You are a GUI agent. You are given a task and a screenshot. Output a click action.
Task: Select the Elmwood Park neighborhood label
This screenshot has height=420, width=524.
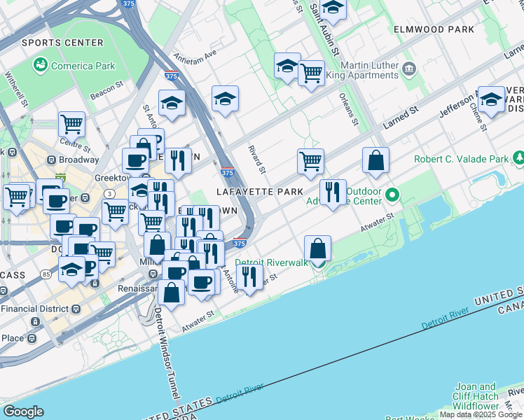click(434, 29)
